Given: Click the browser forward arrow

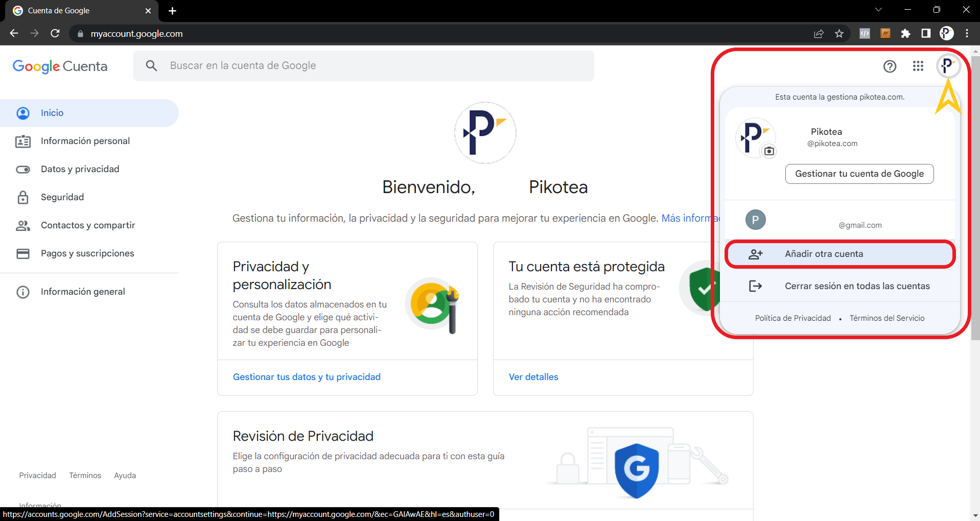Looking at the screenshot, I should pyautogui.click(x=34, y=33).
